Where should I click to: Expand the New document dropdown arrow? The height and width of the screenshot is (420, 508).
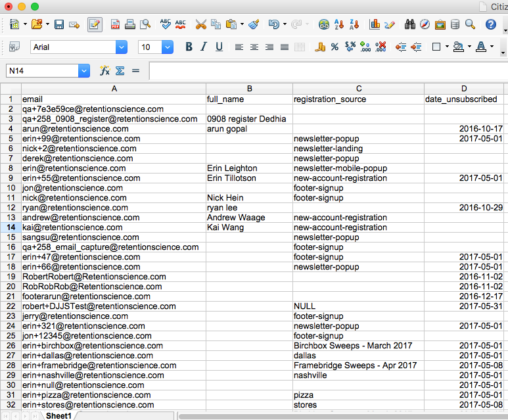click(x=25, y=24)
